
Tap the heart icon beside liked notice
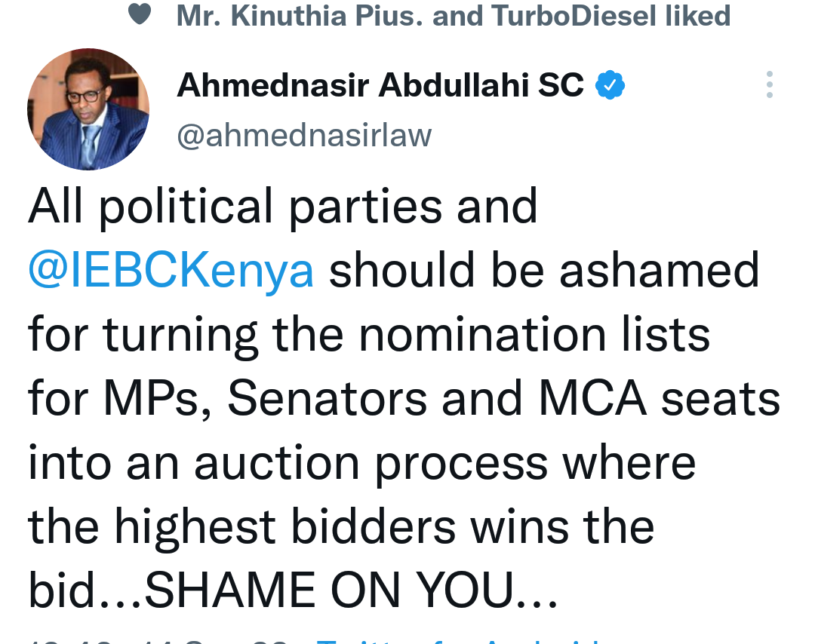pyautogui.click(x=140, y=14)
